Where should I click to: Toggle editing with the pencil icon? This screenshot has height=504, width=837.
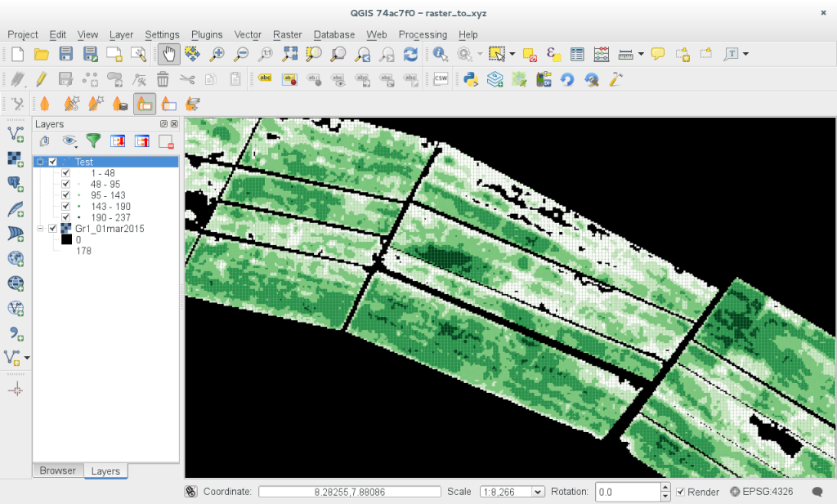pos(41,79)
